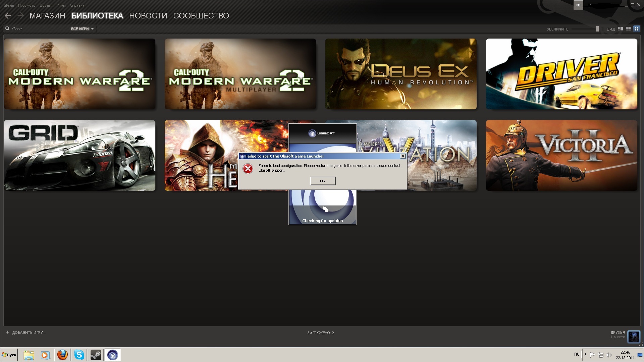
Task: Switch to Steam from the taskbar
Action: [x=96, y=355]
